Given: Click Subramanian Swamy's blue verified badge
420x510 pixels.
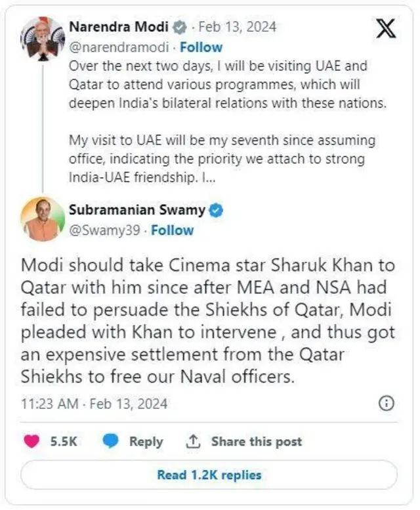Looking at the screenshot, I should (x=217, y=211).
